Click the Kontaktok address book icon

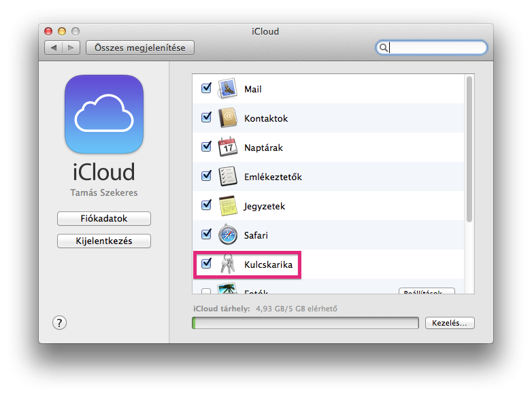pyautogui.click(x=227, y=118)
